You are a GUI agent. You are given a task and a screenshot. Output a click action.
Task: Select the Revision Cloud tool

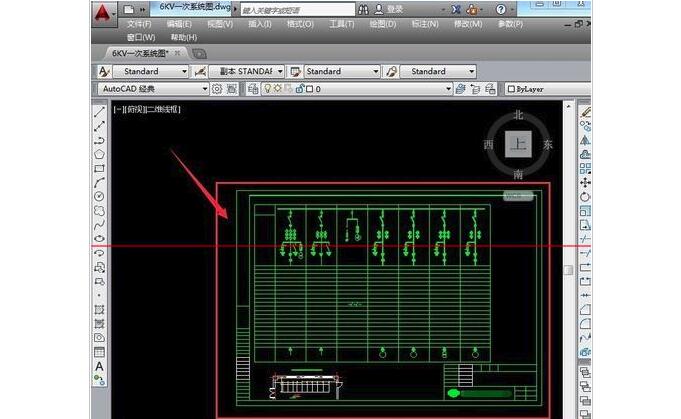[x=99, y=211]
